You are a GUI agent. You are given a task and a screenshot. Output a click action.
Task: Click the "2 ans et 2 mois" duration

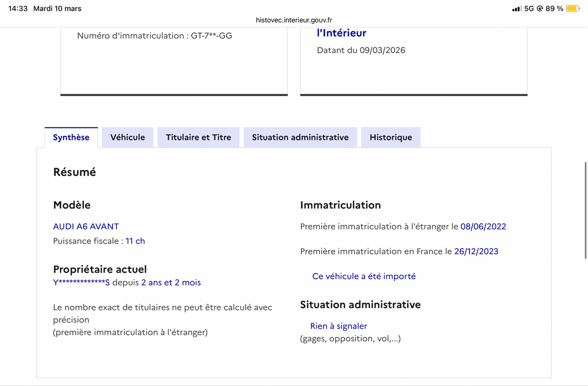coord(171,283)
